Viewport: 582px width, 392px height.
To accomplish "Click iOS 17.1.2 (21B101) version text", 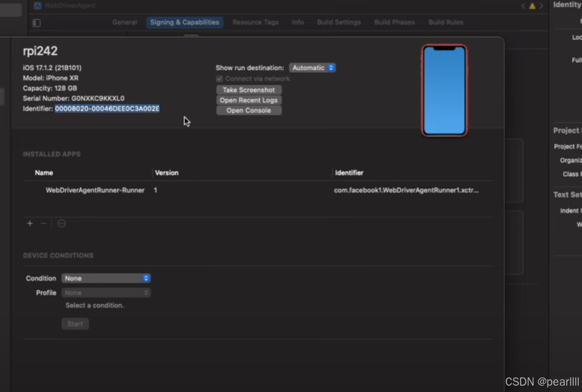I will (52, 68).
